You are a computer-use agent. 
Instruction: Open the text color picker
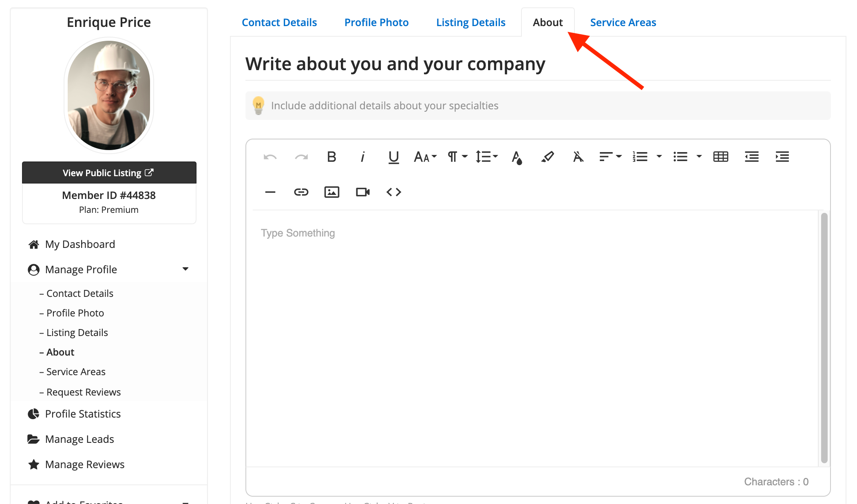click(517, 157)
